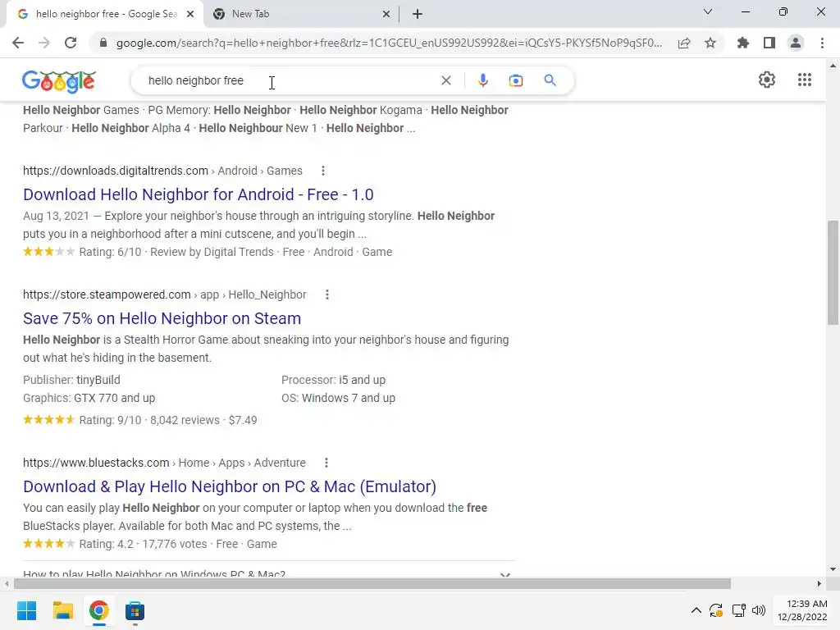The image size is (840, 630).
Task: Click the scroll right arrow
Action: click(819, 583)
